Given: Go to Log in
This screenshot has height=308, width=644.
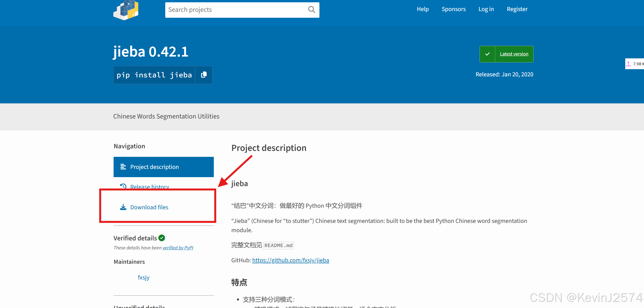Looking at the screenshot, I should [486, 9].
